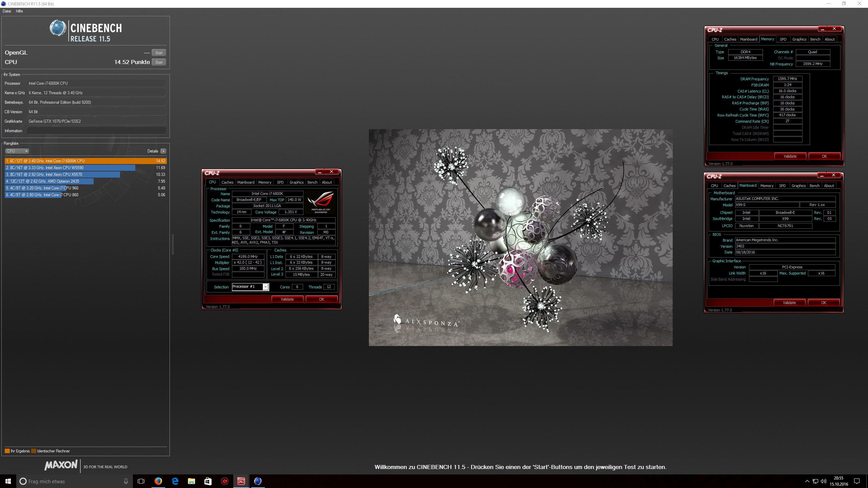Select the Core i7 CPU 960 ranking row

coord(85,188)
